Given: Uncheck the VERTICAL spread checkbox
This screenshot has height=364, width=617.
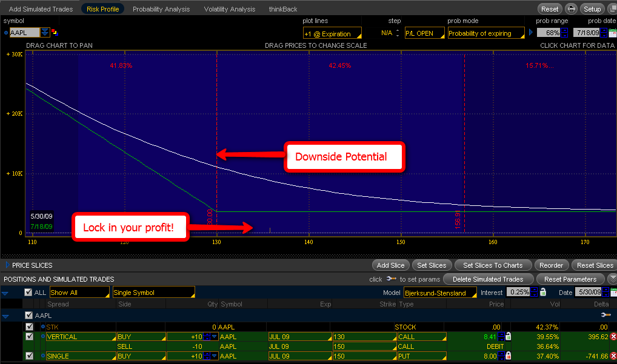Looking at the screenshot, I should click(x=29, y=337).
